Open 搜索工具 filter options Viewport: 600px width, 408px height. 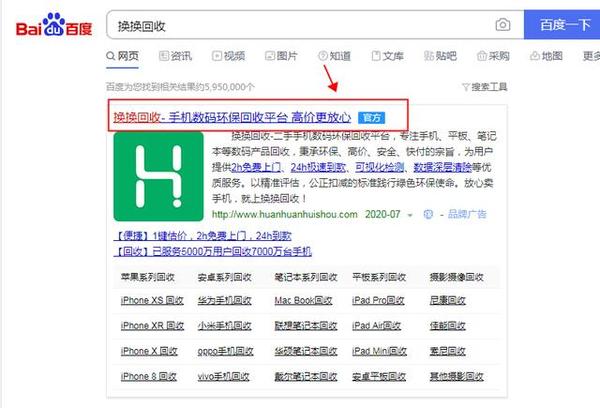[485, 87]
